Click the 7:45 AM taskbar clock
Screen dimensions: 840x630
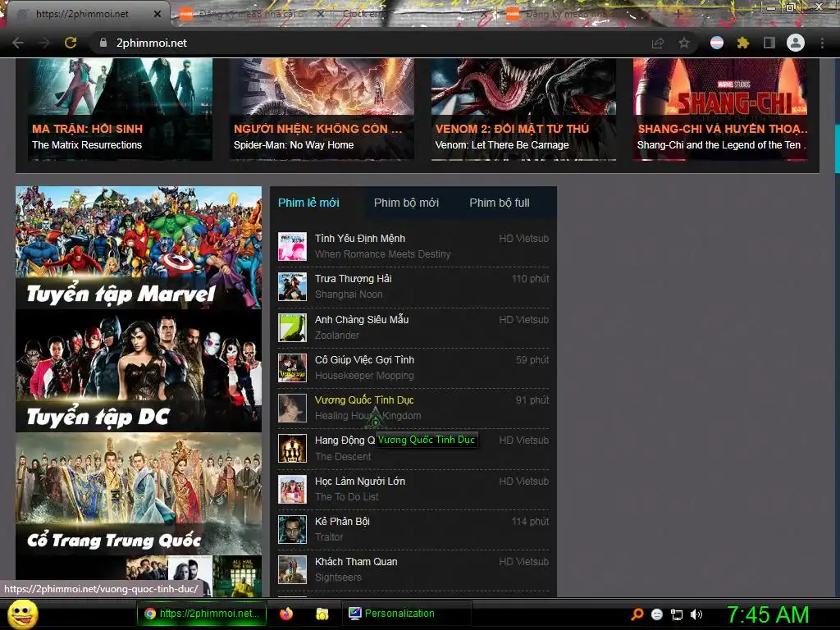point(768,614)
